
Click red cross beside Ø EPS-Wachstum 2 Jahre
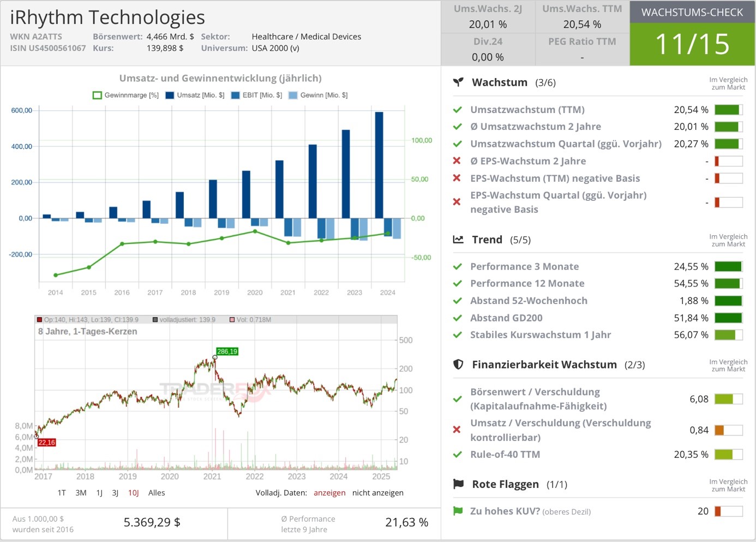tap(457, 161)
